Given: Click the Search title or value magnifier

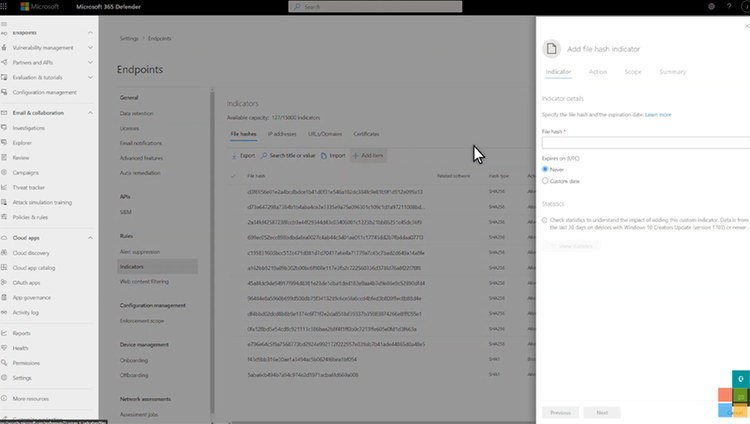Looking at the screenshot, I should (264, 156).
